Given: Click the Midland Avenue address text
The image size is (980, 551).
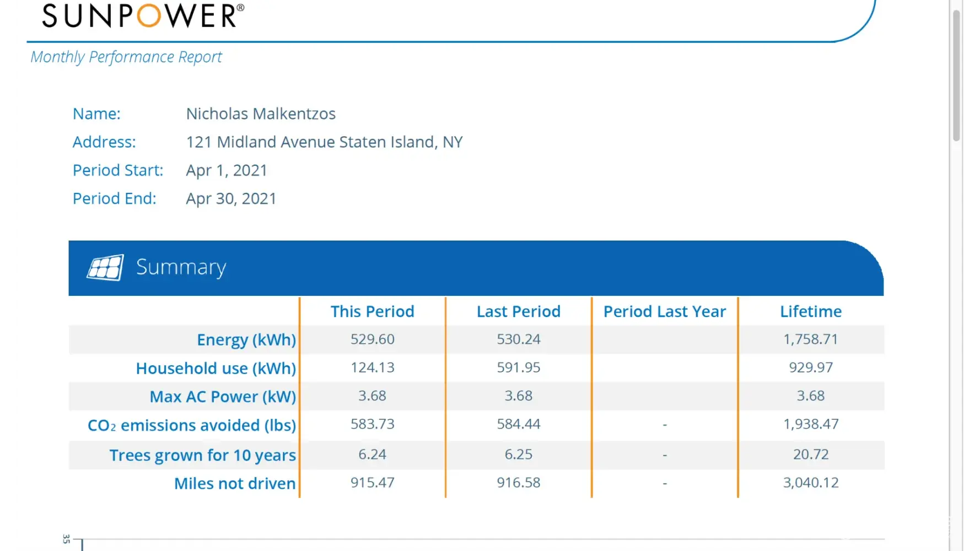Looking at the screenshot, I should pos(324,142).
